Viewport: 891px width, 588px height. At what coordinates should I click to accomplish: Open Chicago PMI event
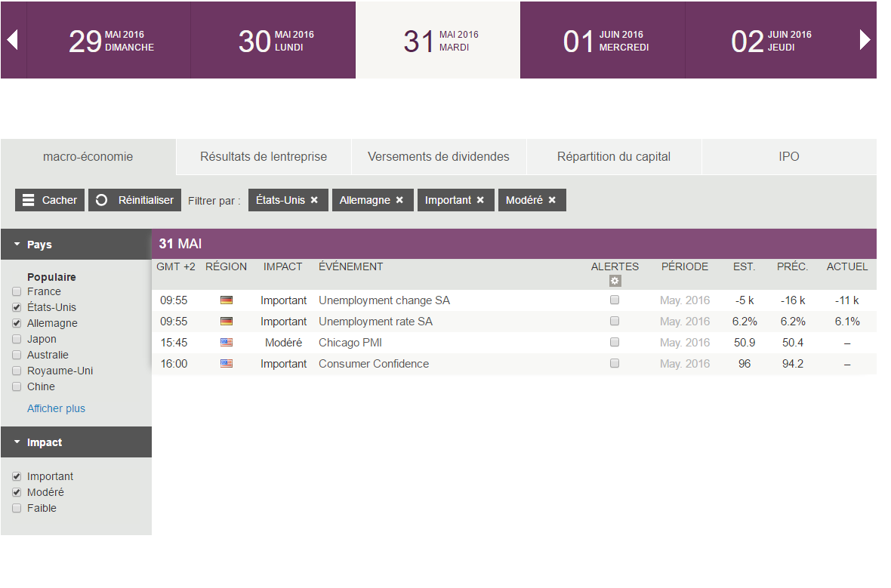pos(350,343)
